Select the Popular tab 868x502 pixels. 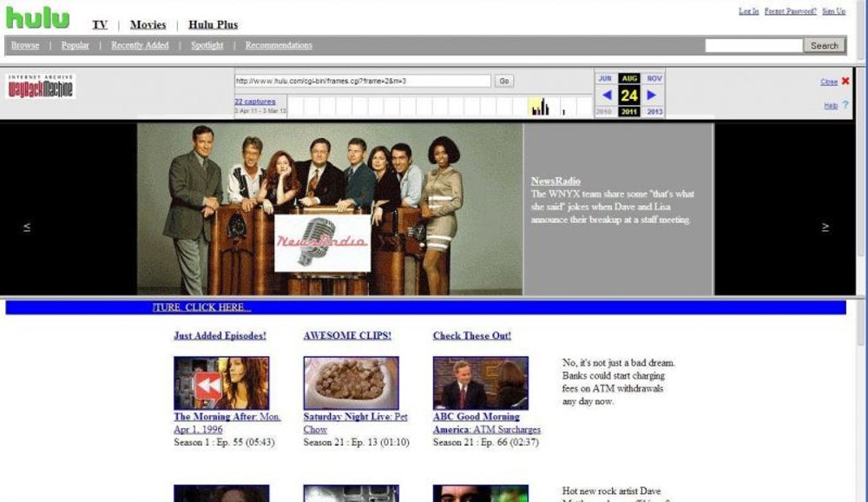click(75, 45)
